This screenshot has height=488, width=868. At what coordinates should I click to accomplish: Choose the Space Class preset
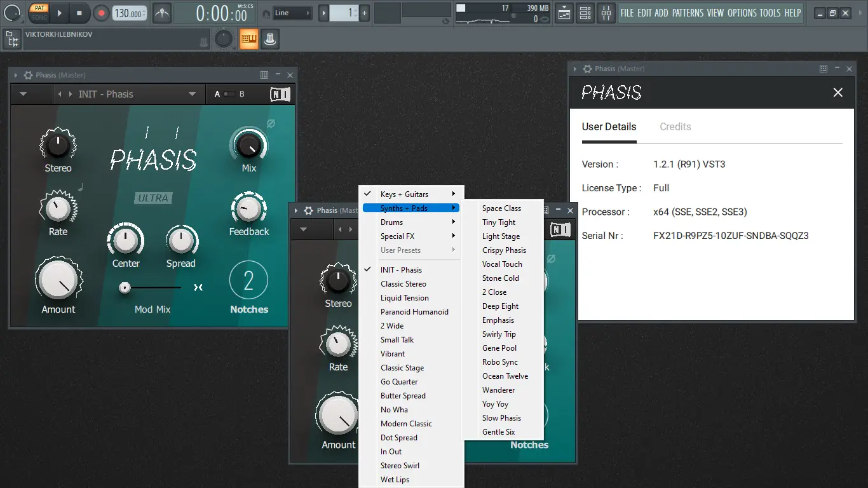502,208
